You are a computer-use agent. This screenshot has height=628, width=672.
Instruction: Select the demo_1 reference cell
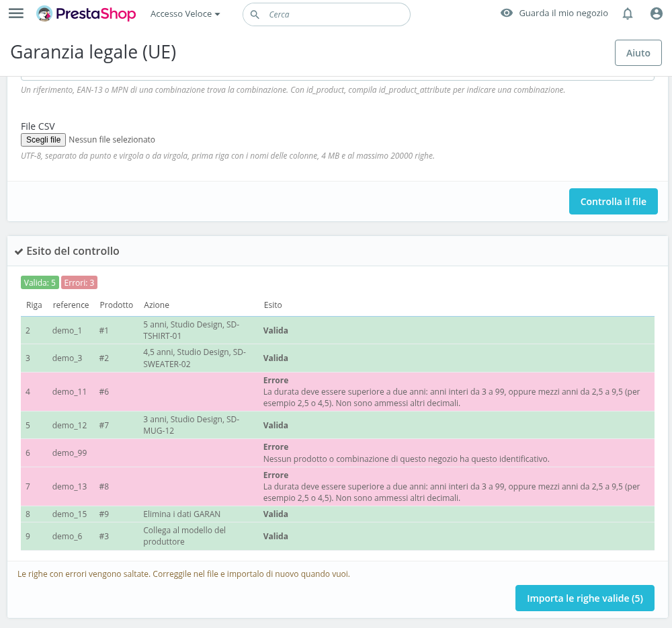[x=67, y=331]
